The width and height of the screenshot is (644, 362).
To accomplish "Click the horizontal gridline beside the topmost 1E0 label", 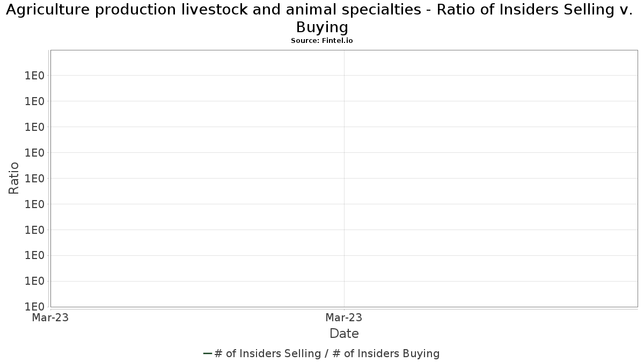I will tap(344, 75).
